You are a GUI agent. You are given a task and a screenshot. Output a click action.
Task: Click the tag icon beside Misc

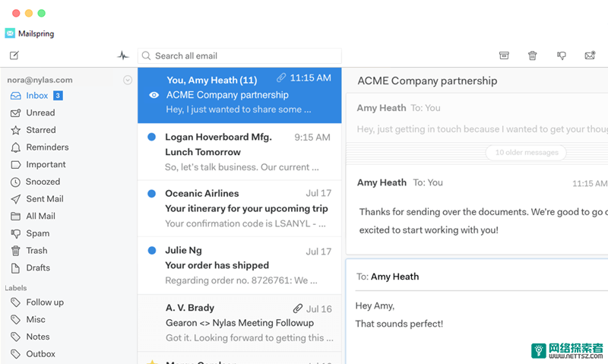pos(15,320)
